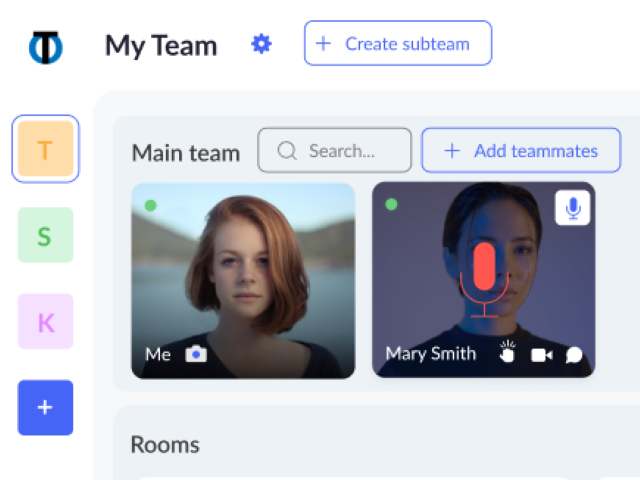Select the orange T team tab

coord(45,149)
